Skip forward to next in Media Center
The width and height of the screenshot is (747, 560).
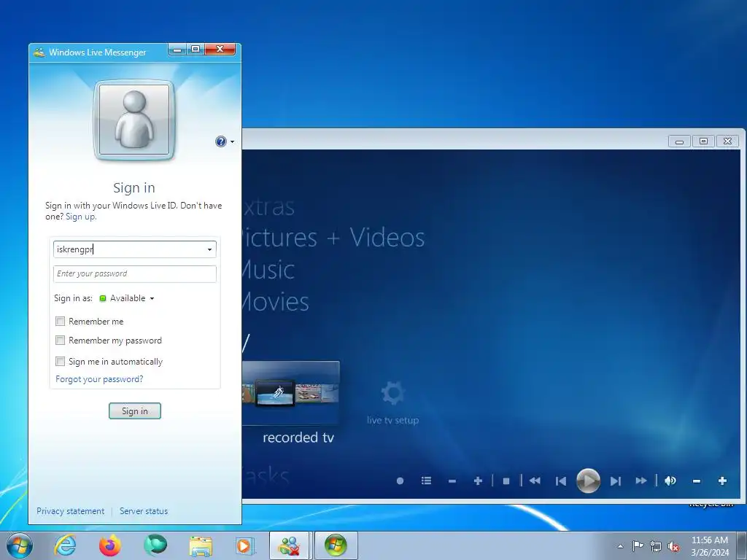pos(616,481)
